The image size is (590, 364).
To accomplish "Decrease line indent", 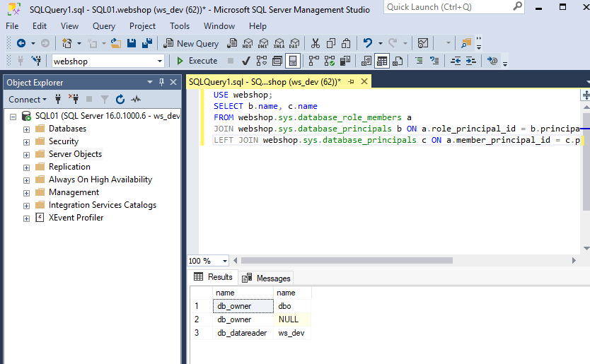I will coord(456,61).
